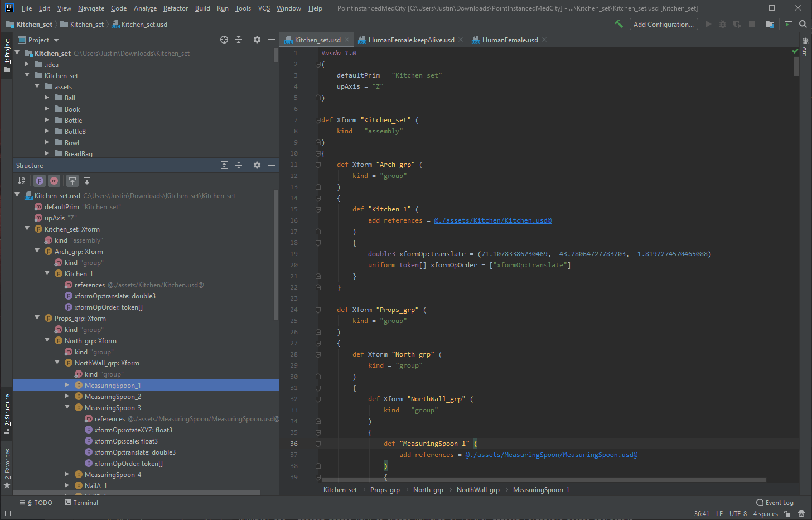Expand the Bottle folder in Project tree
The width and height of the screenshot is (812, 520).
47,120
